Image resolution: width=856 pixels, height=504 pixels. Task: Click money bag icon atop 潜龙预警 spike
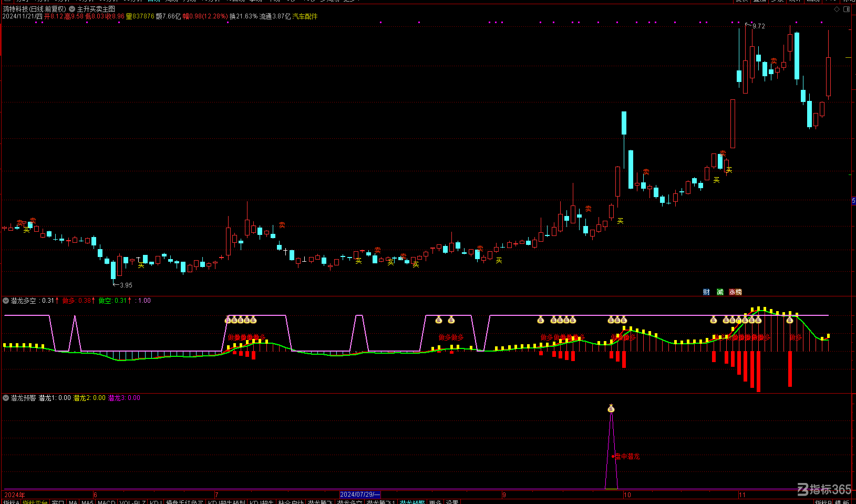611,408
